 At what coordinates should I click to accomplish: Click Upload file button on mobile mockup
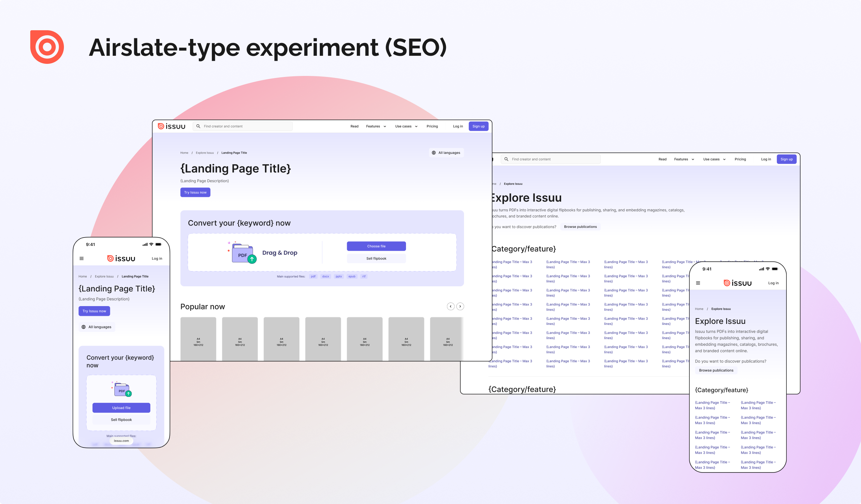click(121, 408)
